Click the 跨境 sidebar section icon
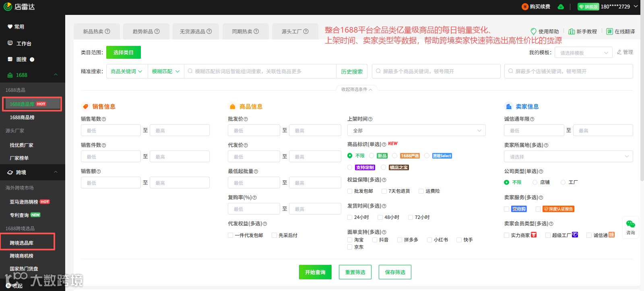The width and height of the screenshot is (644, 291). click(10, 172)
